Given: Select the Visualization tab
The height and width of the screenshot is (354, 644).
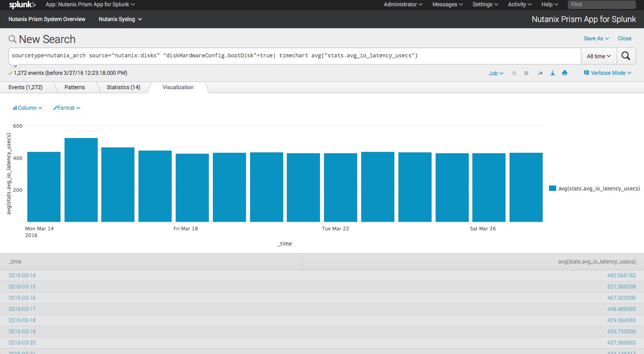Looking at the screenshot, I should [178, 87].
